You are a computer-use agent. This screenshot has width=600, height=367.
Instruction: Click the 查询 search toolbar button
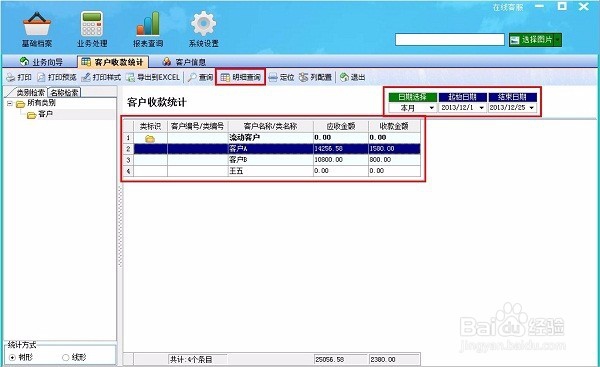pos(201,77)
